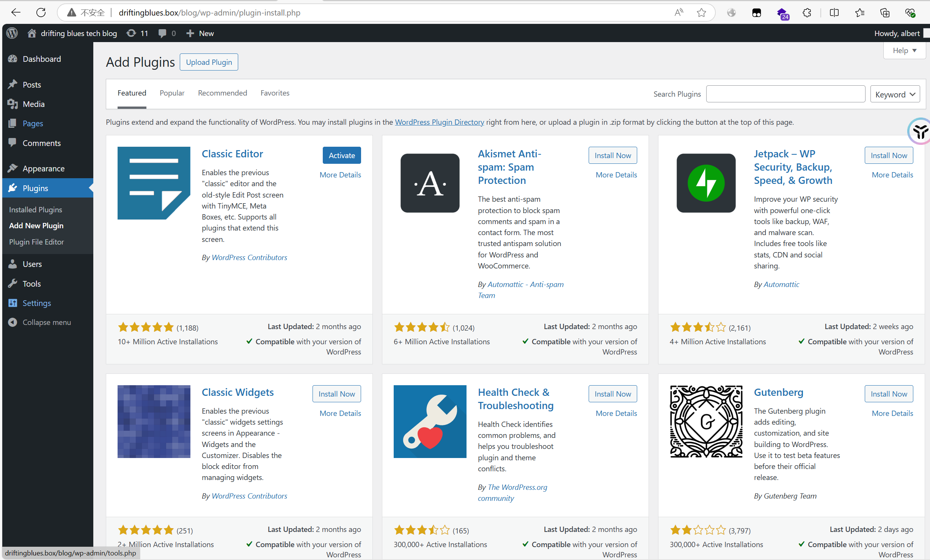This screenshot has width=930, height=560.
Task: Open the Automattic author link under Jetpack
Action: tap(781, 284)
